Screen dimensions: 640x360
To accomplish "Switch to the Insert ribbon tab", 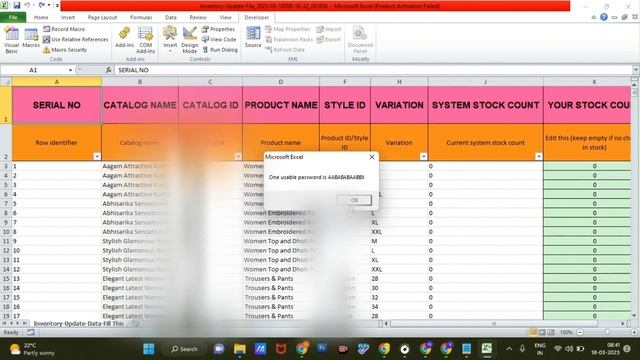I will point(68,18).
